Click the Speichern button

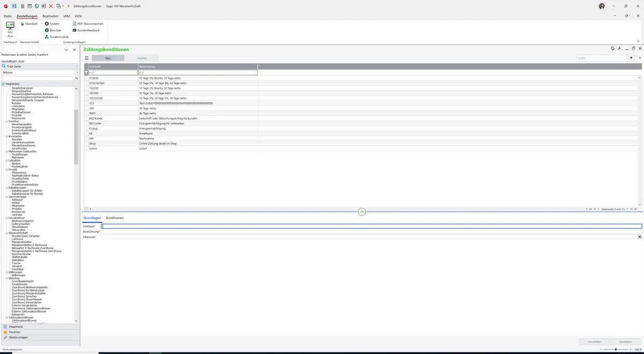pyautogui.click(x=626, y=341)
